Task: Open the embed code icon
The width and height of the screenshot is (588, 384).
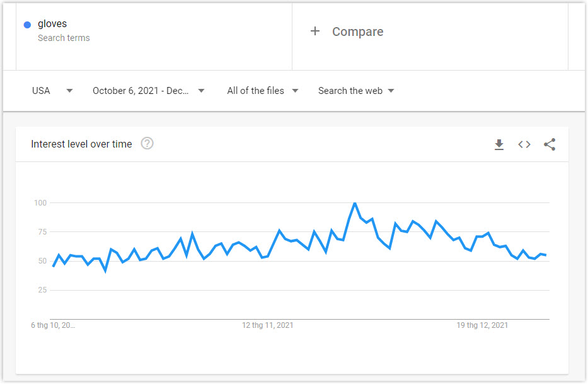Action: pyautogui.click(x=524, y=144)
